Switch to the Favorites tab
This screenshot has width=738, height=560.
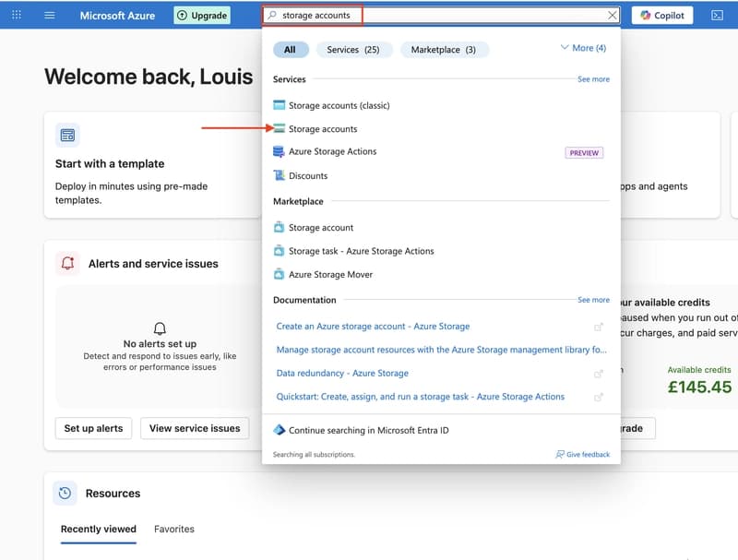point(174,529)
